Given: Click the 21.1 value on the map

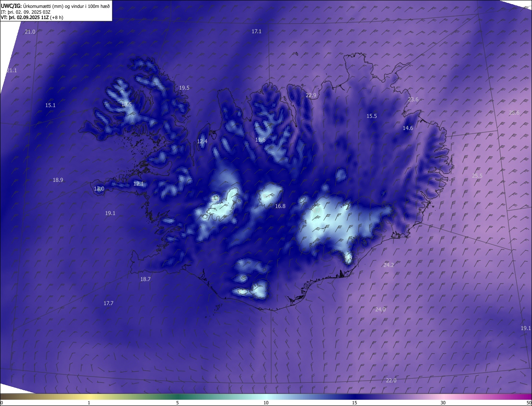Looking at the screenshot, I should (12, 71).
